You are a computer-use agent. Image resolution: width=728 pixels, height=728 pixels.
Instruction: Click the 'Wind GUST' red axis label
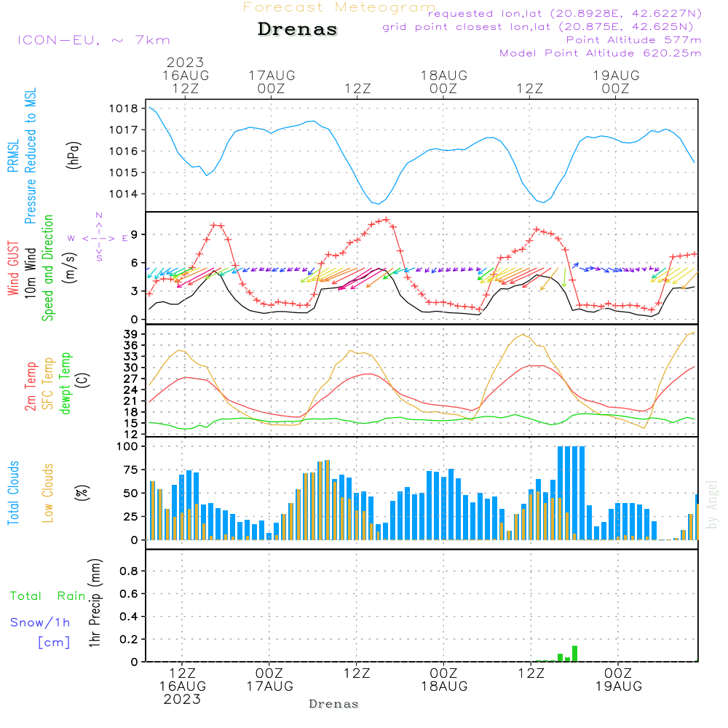pos(13,268)
